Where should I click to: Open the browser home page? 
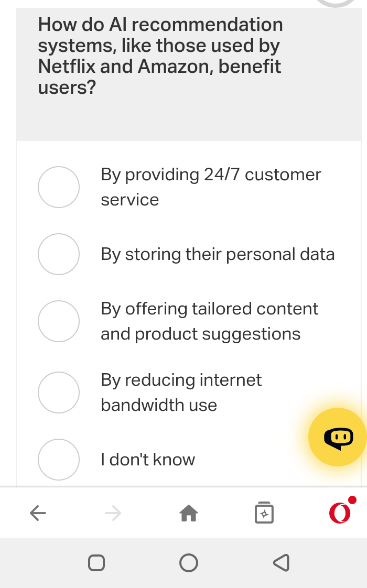pos(189,513)
